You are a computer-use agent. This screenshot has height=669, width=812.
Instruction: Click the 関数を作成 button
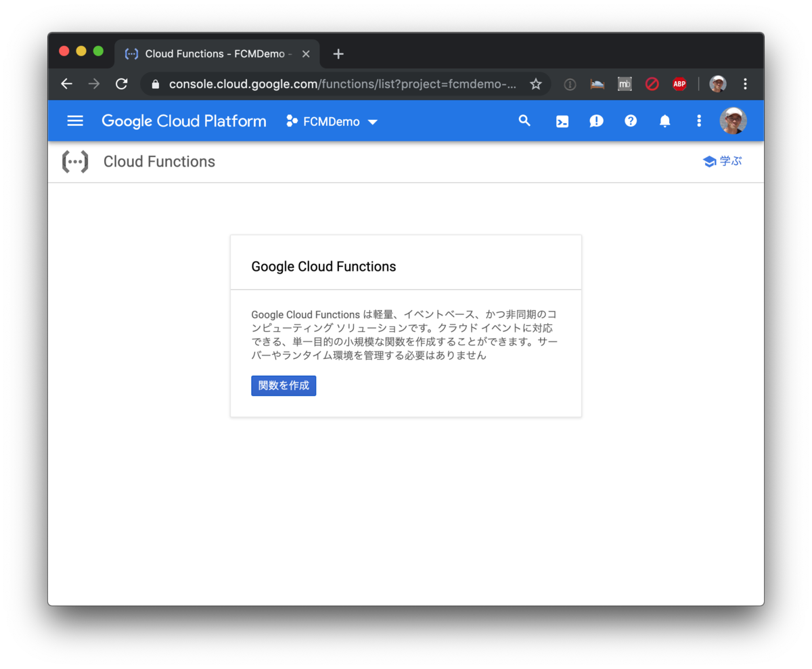(x=284, y=385)
